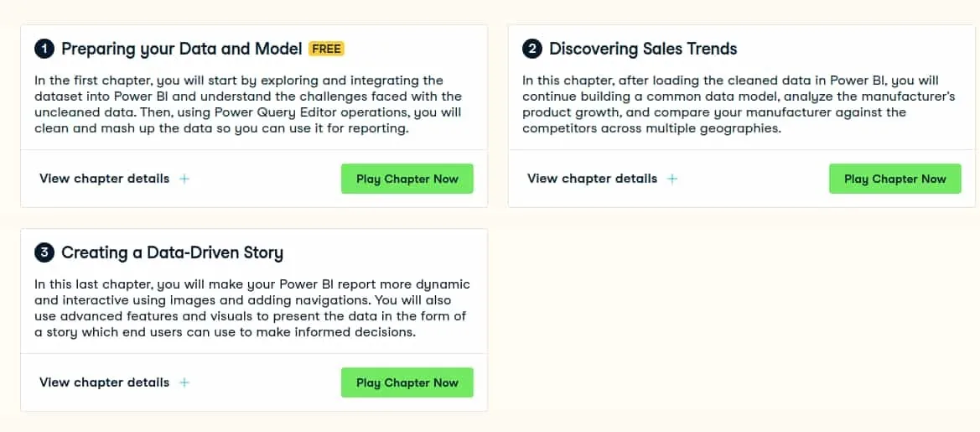980x432 pixels.
Task: Play the Creating a Data-Driven Story chapter
Action: coord(407,383)
